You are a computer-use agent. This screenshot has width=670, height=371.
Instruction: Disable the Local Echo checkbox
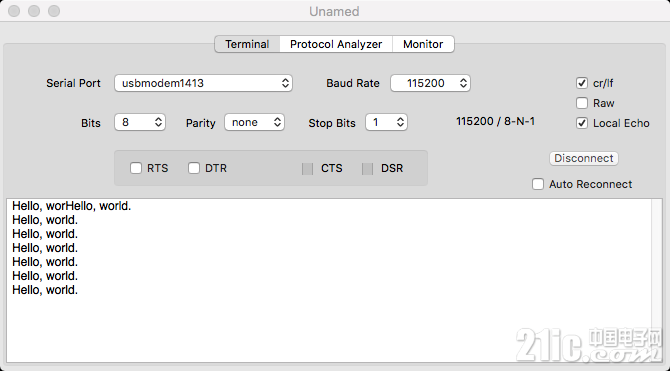click(x=582, y=123)
